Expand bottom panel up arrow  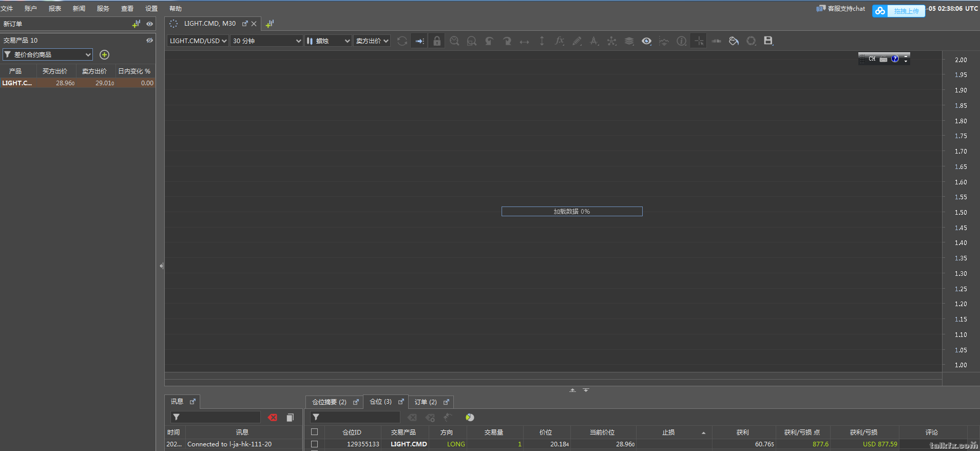click(572, 390)
